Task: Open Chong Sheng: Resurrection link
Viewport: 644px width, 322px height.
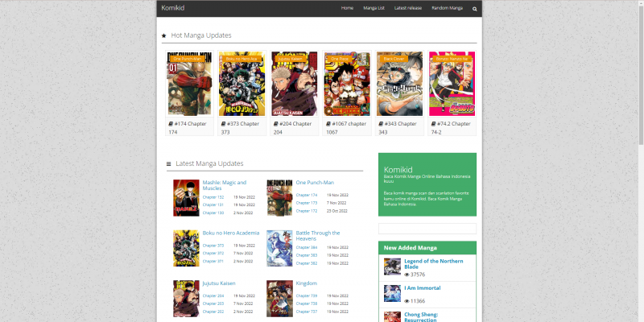Action: [421, 317]
